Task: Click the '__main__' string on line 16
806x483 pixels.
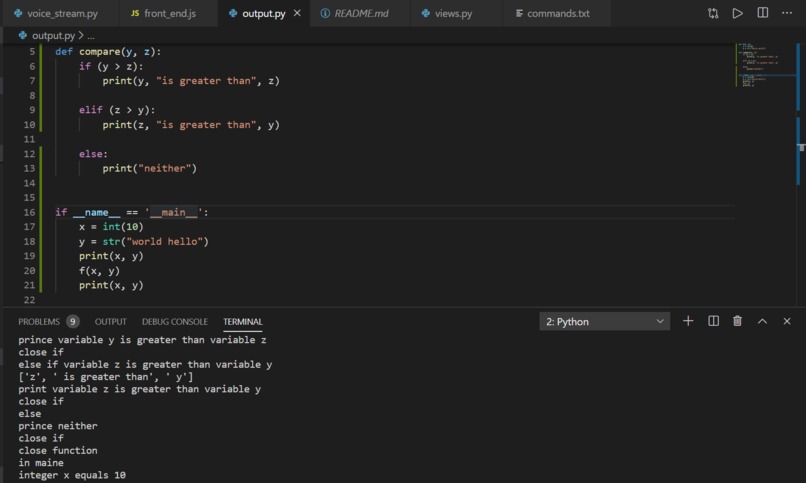Action: pos(173,212)
